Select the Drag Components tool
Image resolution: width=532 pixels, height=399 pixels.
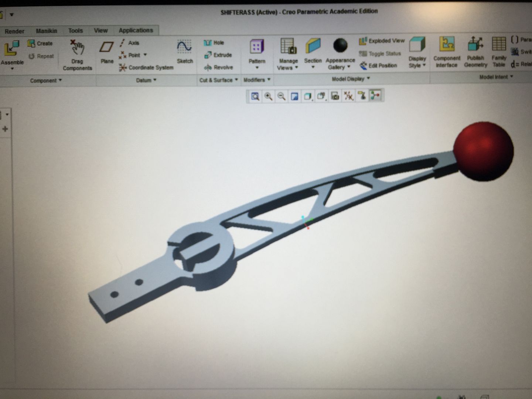(x=77, y=55)
